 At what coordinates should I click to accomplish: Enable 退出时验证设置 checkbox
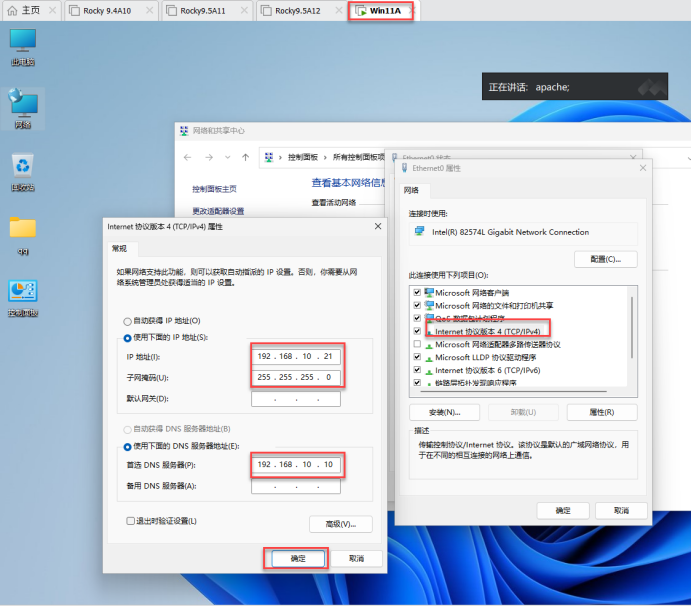pyautogui.click(x=130, y=521)
